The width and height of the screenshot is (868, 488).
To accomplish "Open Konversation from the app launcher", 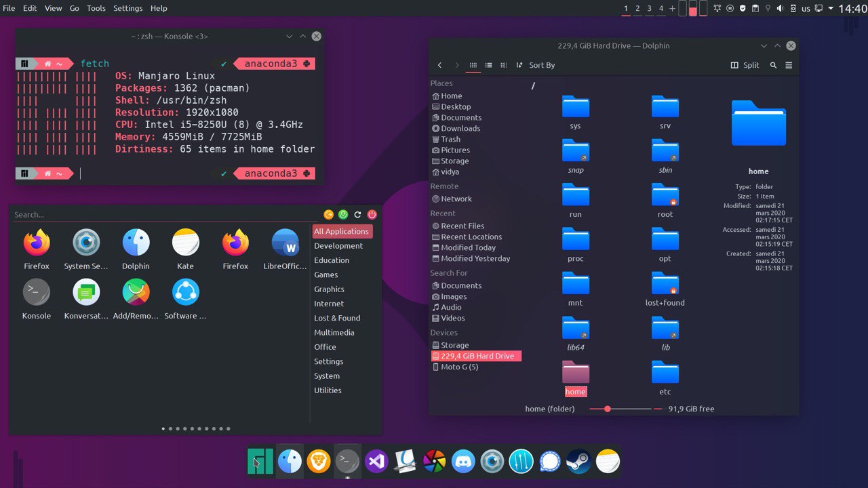I will [x=86, y=292].
